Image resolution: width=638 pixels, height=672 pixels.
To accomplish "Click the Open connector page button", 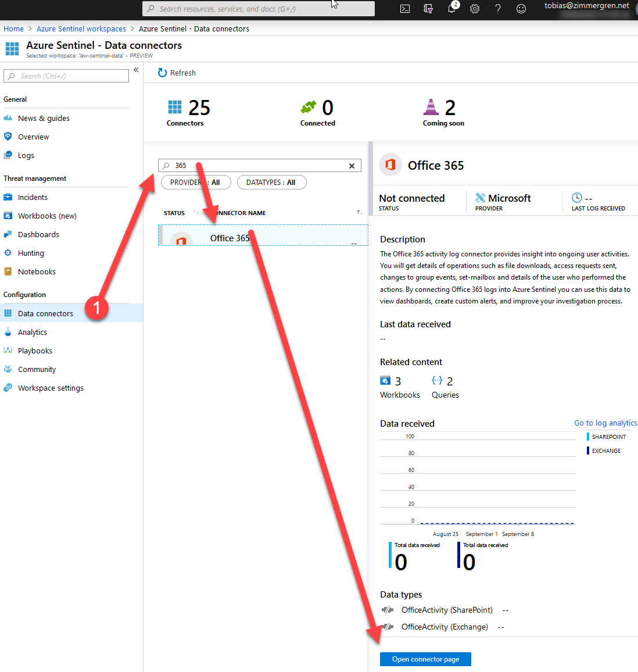I will point(425,659).
